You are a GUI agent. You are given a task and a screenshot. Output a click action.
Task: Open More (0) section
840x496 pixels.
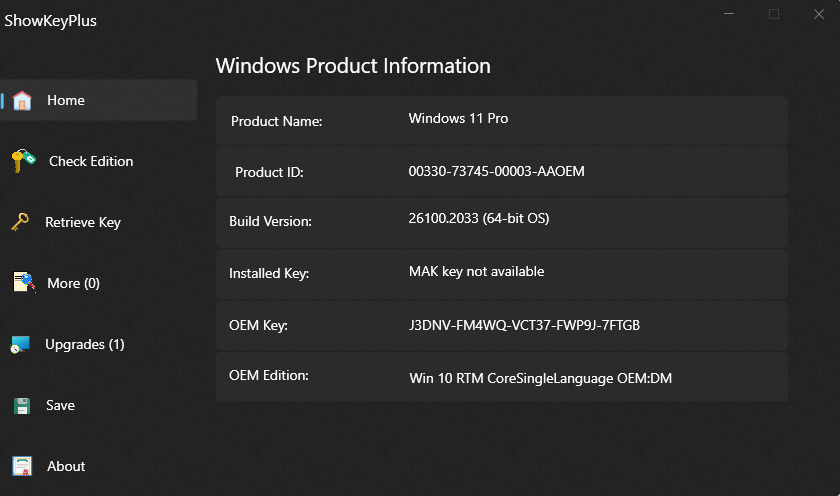tap(73, 283)
